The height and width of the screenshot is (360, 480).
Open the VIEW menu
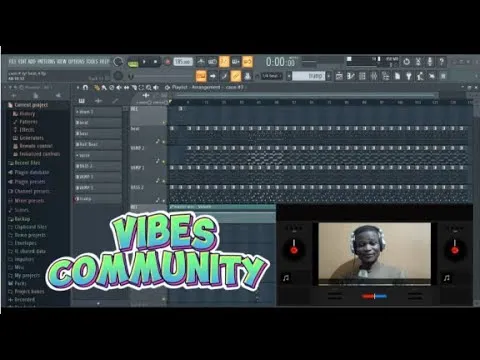62,62
